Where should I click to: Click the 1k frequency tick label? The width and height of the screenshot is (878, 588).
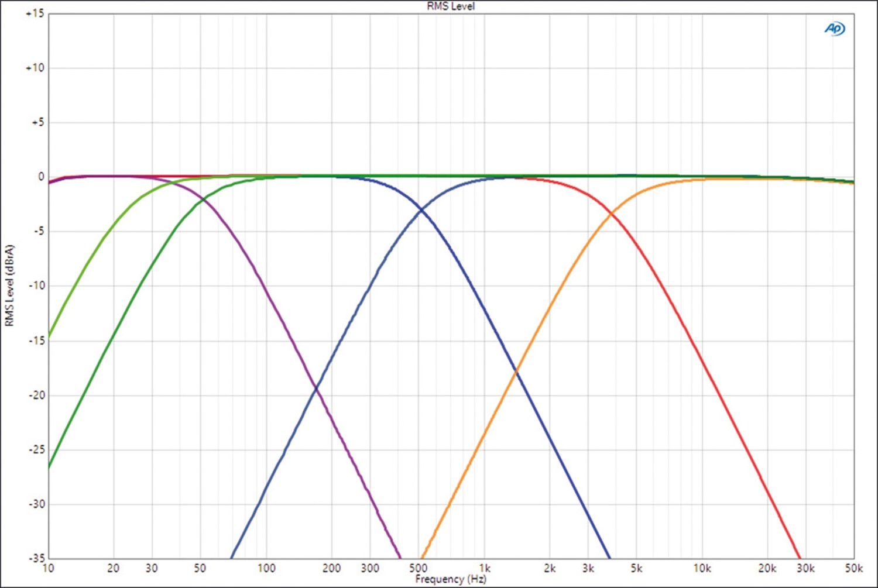pyautogui.click(x=484, y=568)
